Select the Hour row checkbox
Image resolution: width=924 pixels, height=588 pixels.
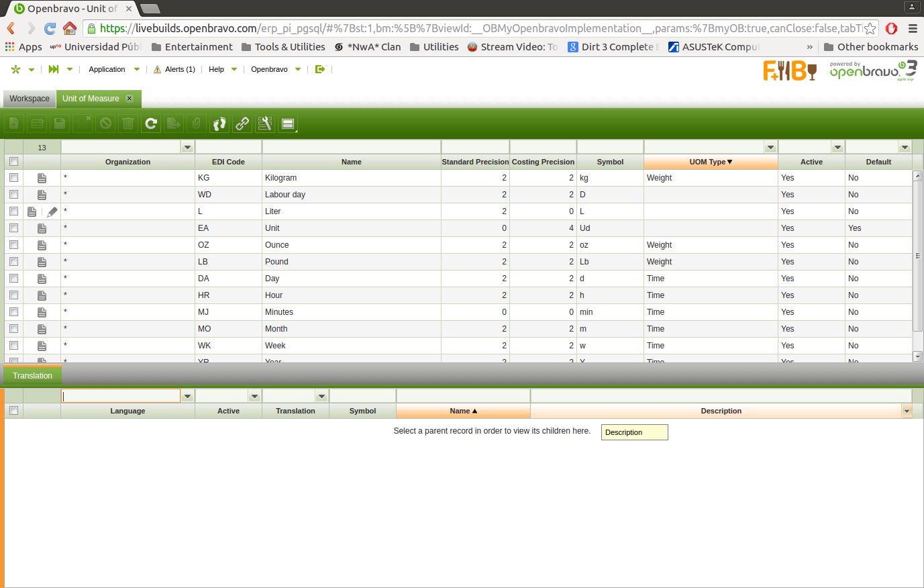13,295
